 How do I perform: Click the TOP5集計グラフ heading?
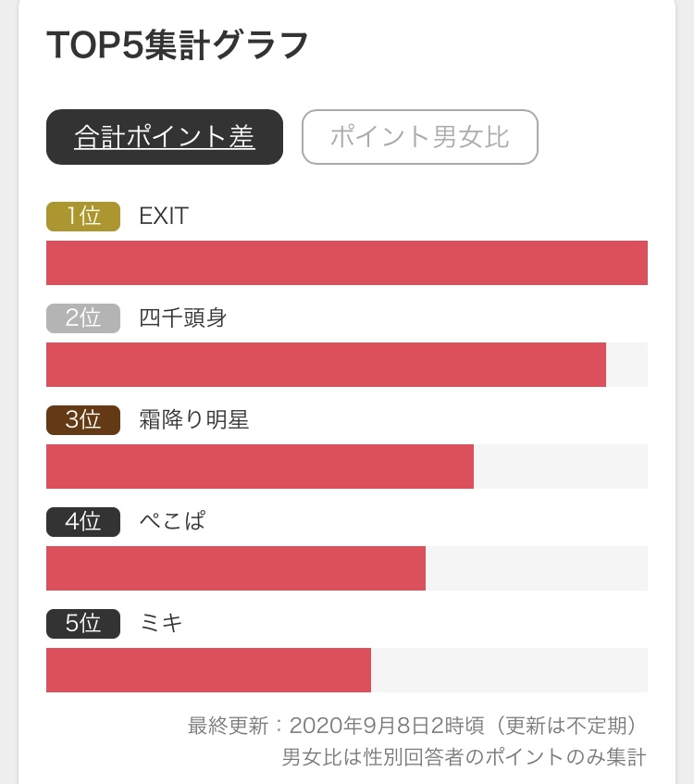pyautogui.click(x=178, y=45)
